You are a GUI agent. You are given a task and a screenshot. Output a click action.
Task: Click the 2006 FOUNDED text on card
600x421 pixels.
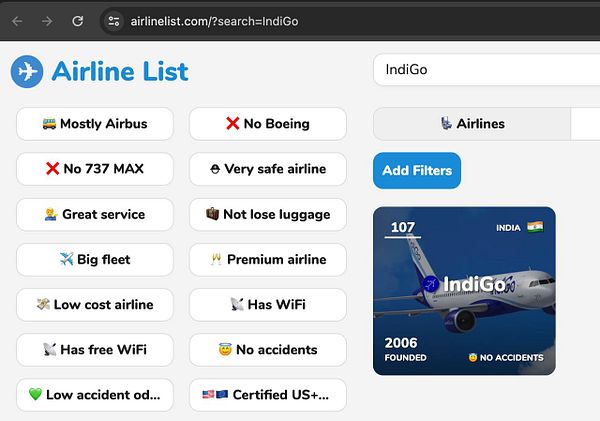(x=405, y=349)
